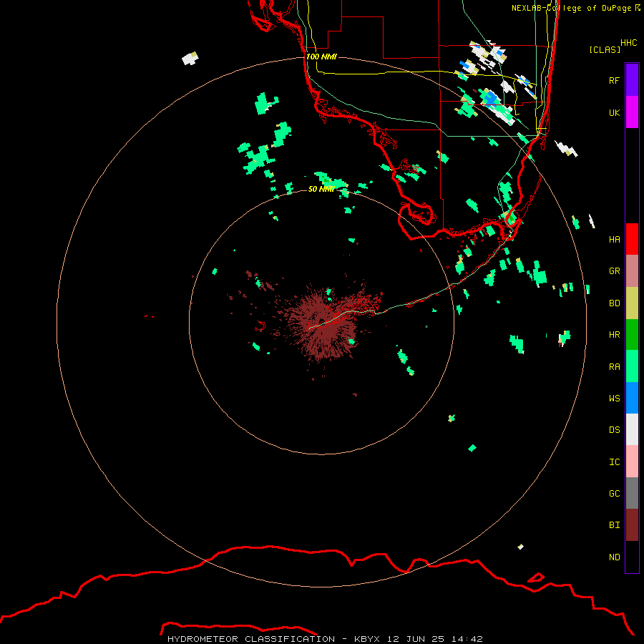644x644 pixels.
Task: Click the [CLAS] units label
Action: [x=605, y=49]
